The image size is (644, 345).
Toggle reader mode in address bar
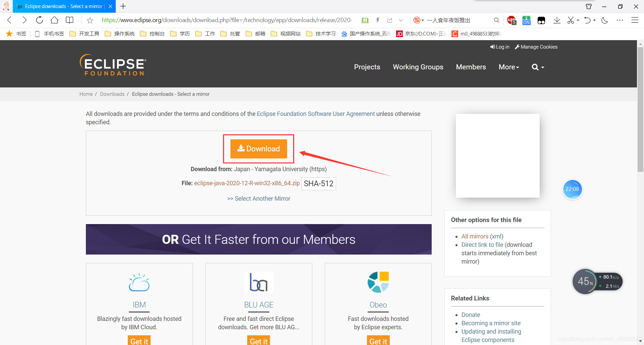(x=365, y=20)
